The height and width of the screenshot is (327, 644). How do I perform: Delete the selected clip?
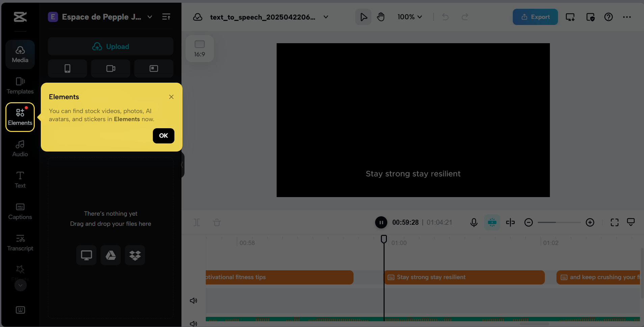pos(217,222)
